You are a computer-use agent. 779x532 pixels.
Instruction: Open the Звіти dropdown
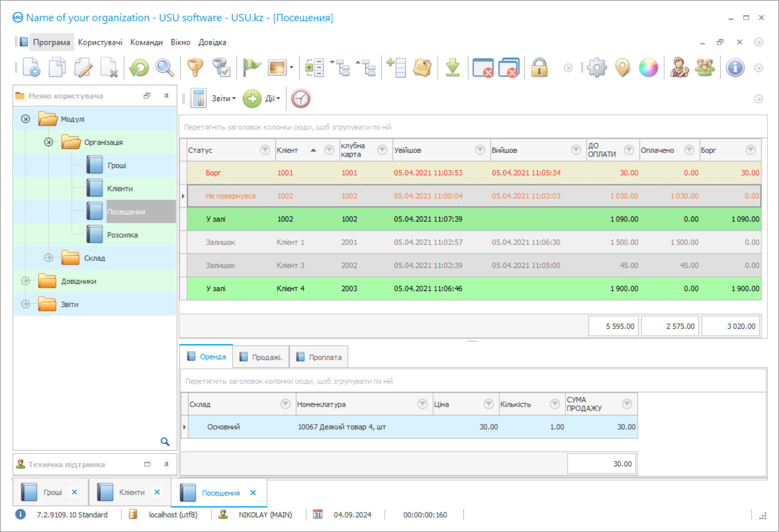coord(222,98)
